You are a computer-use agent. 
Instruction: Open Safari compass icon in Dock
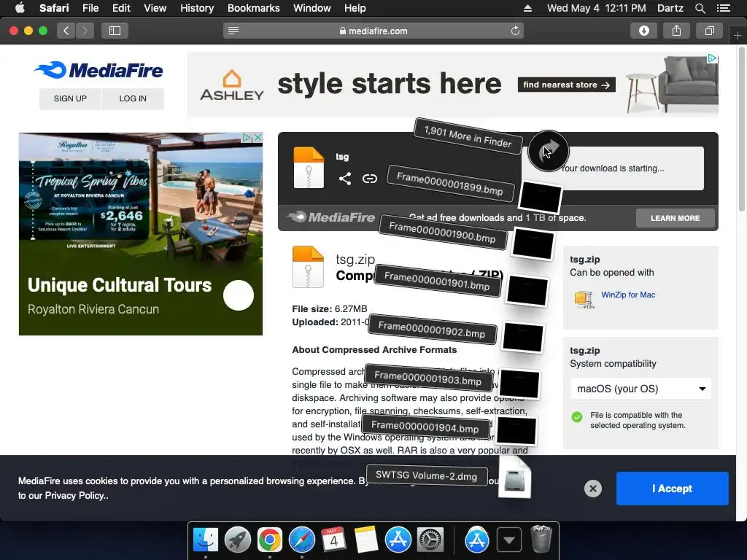(x=301, y=540)
